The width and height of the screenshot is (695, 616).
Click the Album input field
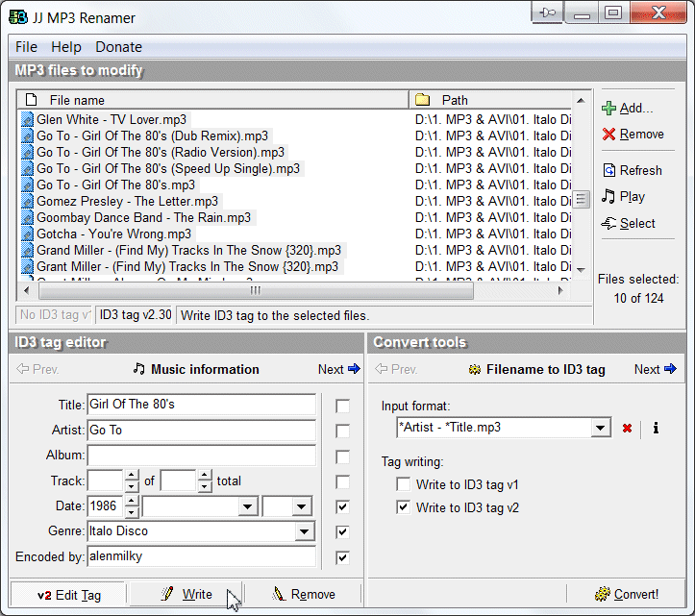[x=202, y=456]
